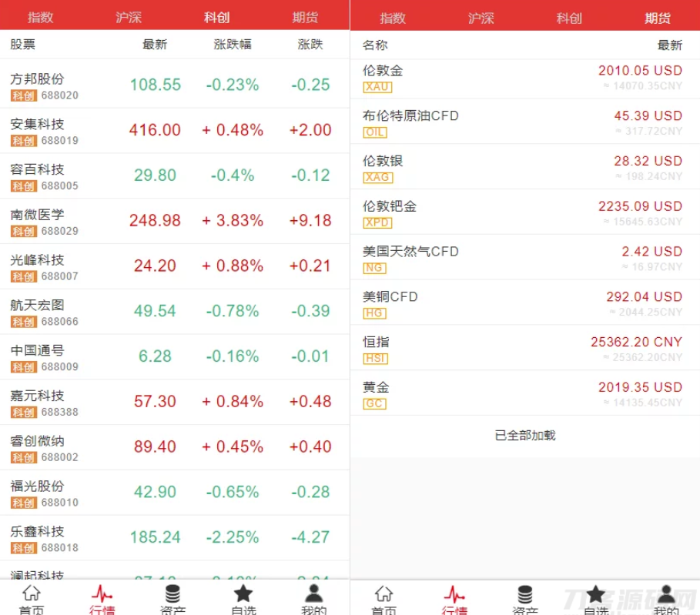Open the watchlist star icon in left screen
Viewport: 700px width, 615px height.
(x=243, y=593)
